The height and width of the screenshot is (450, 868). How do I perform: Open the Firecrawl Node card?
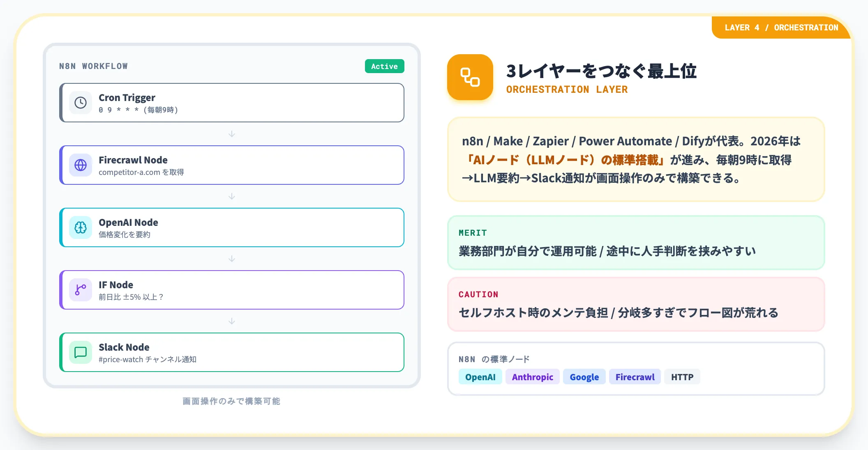point(232,165)
